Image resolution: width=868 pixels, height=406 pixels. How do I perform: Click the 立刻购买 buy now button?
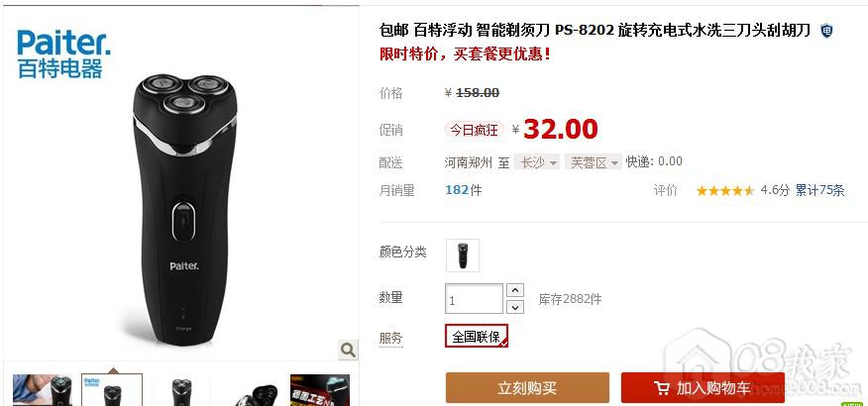click(527, 388)
